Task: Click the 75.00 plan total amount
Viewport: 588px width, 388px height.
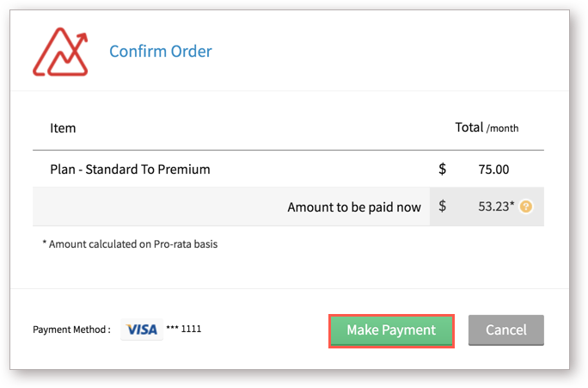Action: click(493, 169)
